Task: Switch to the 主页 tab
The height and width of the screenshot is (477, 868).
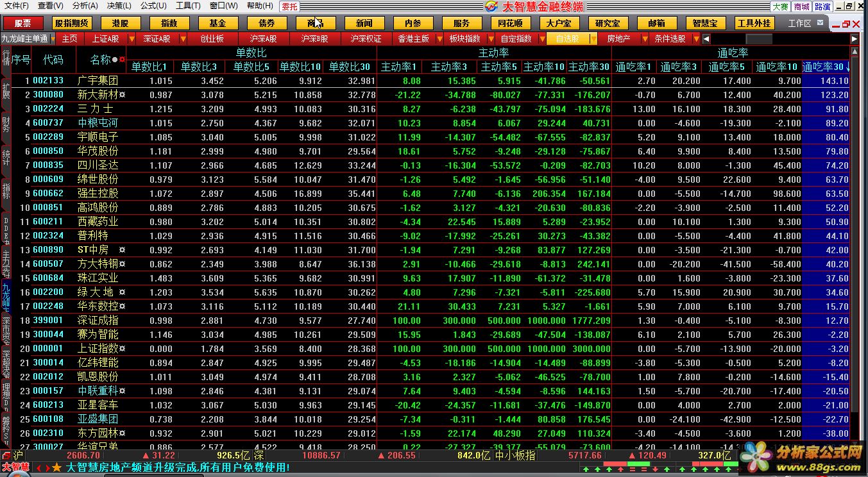Action: click(70, 38)
